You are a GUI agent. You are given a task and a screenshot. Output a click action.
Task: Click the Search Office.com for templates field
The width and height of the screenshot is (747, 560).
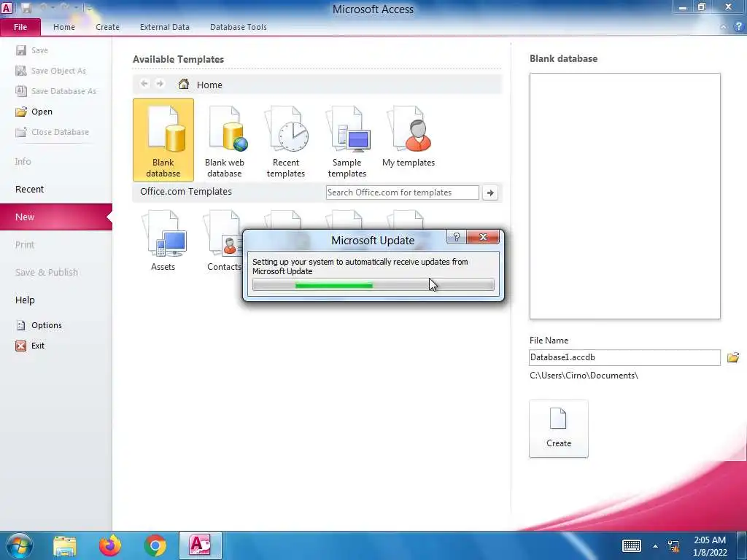tap(403, 192)
